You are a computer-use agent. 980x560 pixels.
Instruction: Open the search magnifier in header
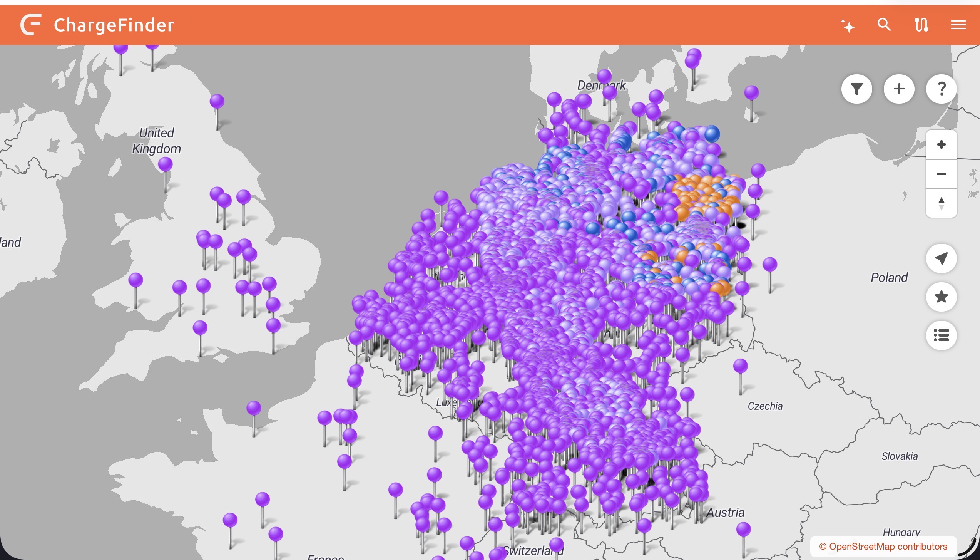coord(884,25)
